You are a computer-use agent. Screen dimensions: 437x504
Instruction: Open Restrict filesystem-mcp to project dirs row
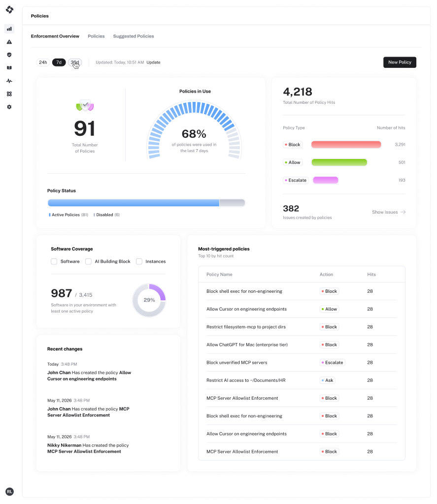pos(302,327)
